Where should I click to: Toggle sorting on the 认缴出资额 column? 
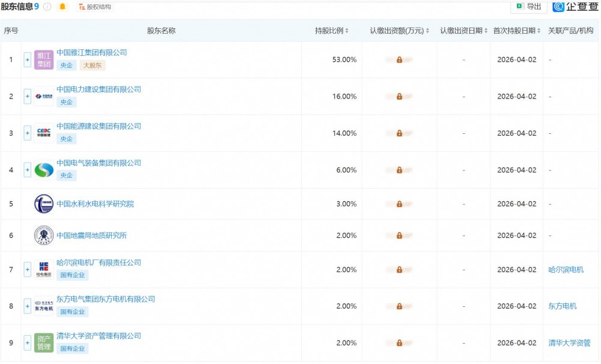pyautogui.click(x=427, y=29)
